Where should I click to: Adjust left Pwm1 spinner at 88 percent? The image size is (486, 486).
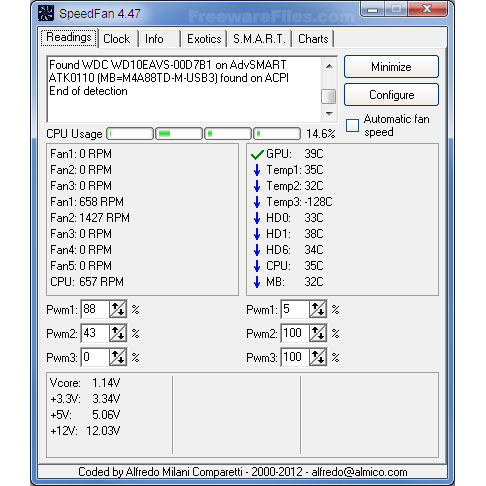point(118,310)
